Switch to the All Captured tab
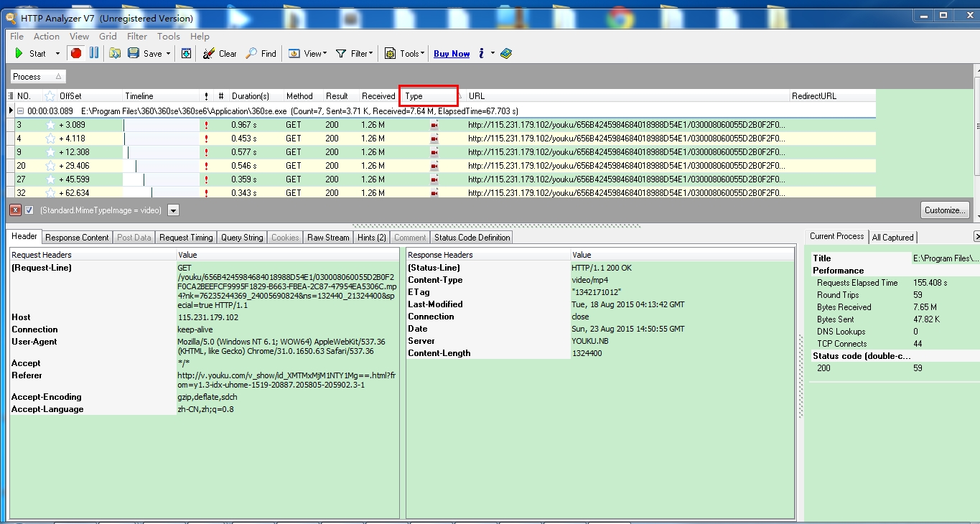The height and width of the screenshot is (524, 980). click(892, 238)
